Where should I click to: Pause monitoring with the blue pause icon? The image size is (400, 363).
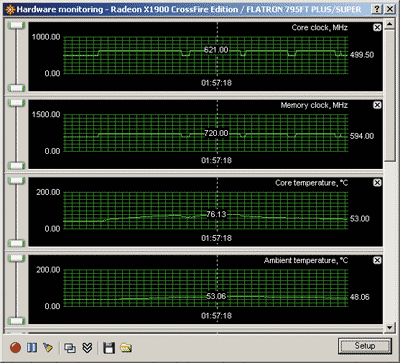(32, 348)
